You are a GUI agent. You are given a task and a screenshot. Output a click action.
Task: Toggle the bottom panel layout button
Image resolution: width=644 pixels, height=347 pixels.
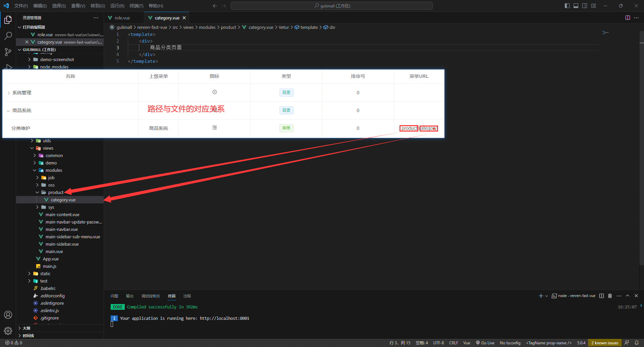576,6
